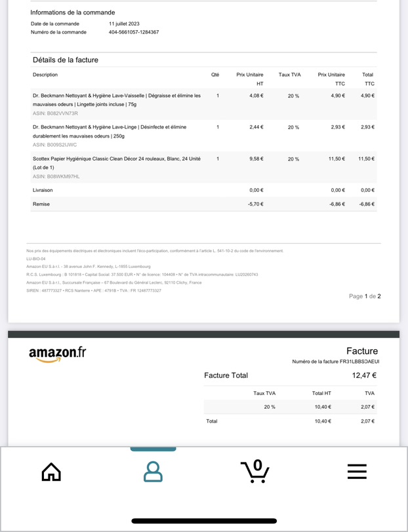Image resolution: width=408 pixels, height=532 pixels.
Task: Click the amazon.fr logo
Action: (58, 354)
